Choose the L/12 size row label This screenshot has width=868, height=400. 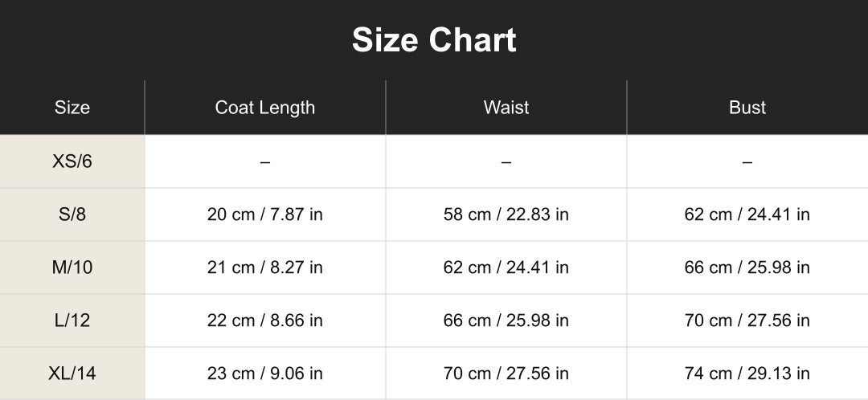point(72,321)
